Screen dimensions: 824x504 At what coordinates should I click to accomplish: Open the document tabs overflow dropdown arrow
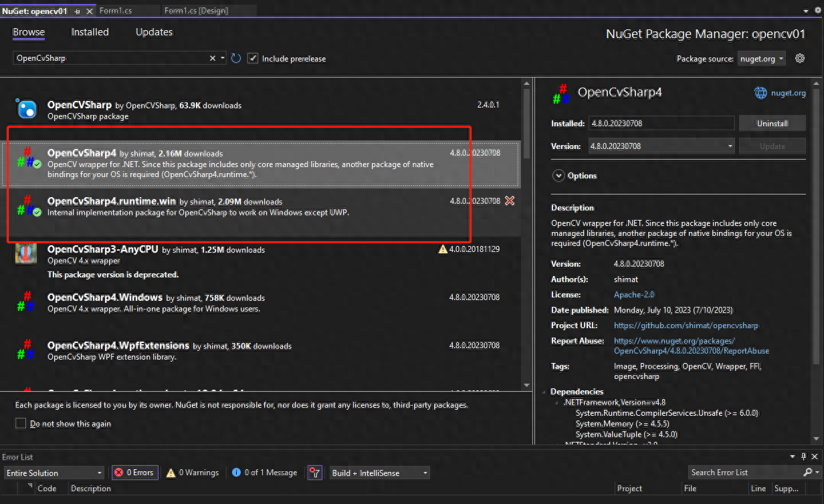pos(807,11)
